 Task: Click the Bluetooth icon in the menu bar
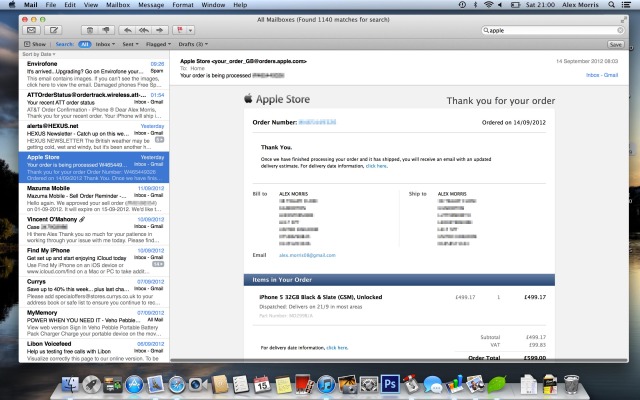(x=475, y=5)
